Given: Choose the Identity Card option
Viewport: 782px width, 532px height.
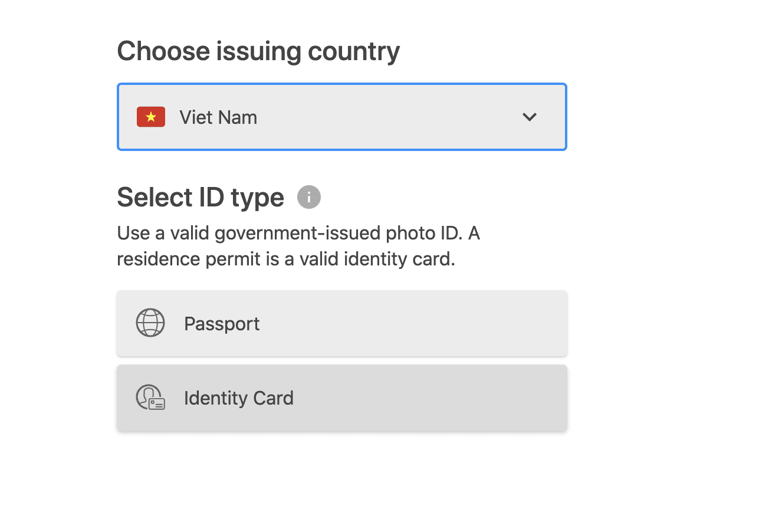Looking at the screenshot, I should (x=342, y=398).
